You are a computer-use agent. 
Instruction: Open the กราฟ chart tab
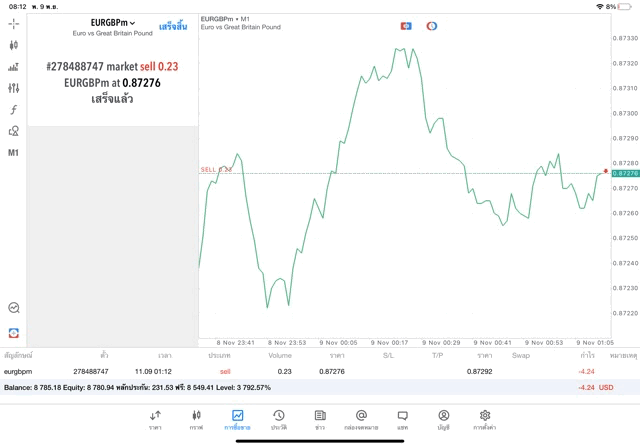[196, 420]
